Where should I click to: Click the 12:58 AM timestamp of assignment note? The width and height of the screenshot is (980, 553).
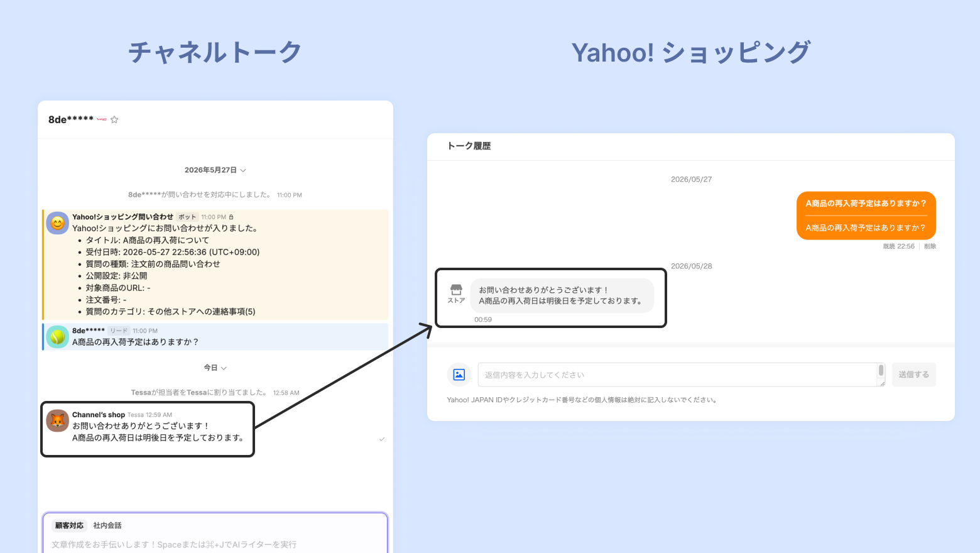tap(286, 393)
